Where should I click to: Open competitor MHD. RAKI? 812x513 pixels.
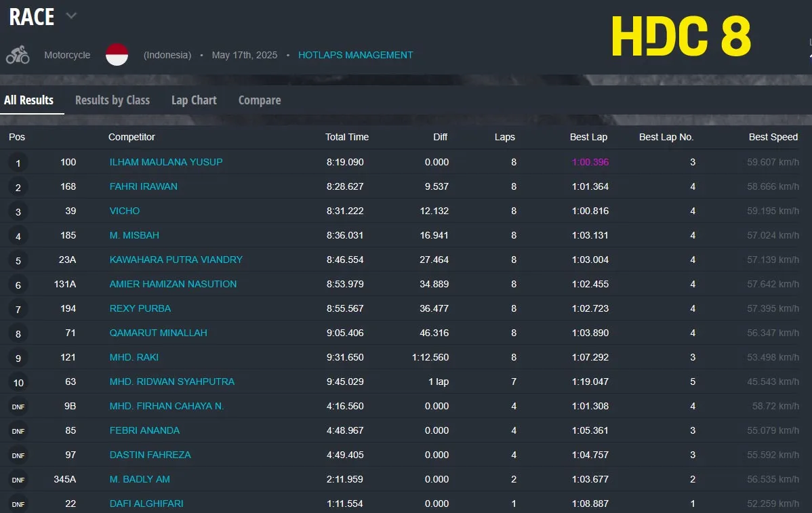pos(134,357)
